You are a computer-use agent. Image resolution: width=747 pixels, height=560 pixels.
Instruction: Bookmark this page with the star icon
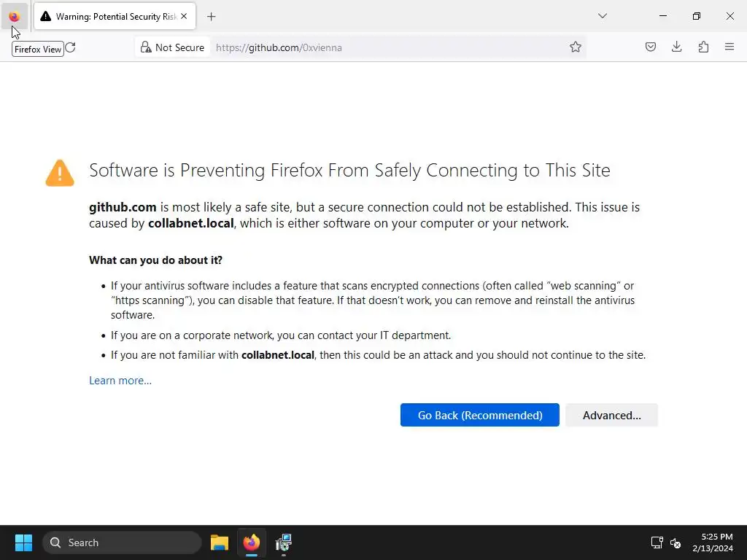coord(576,47)
